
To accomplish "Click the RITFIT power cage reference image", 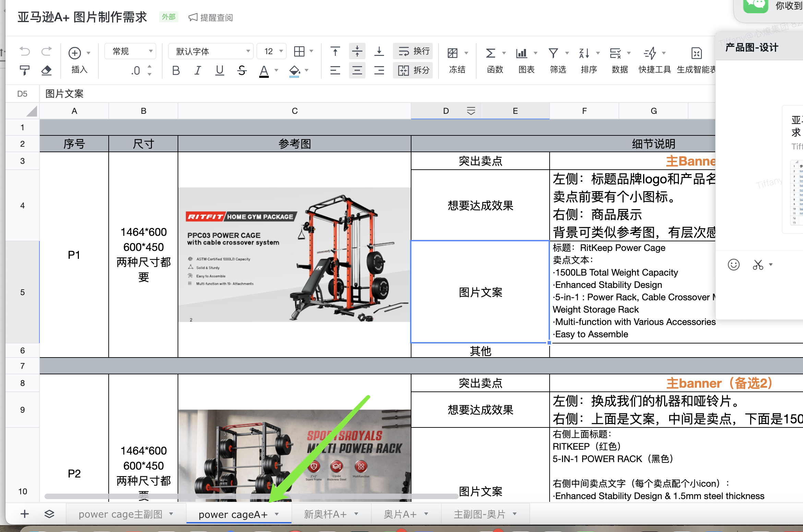I will [295, 254].
